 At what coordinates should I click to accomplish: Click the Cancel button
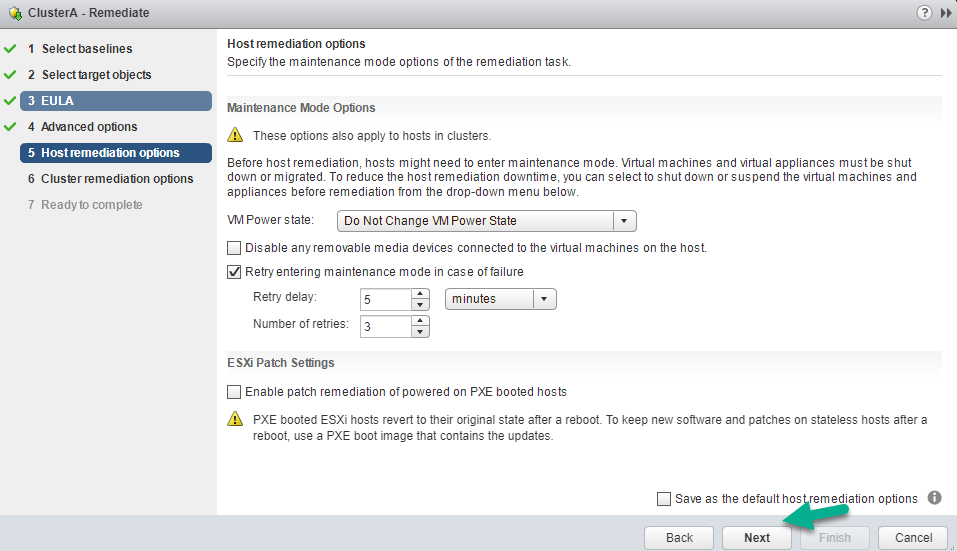click(x=912, y=538)
